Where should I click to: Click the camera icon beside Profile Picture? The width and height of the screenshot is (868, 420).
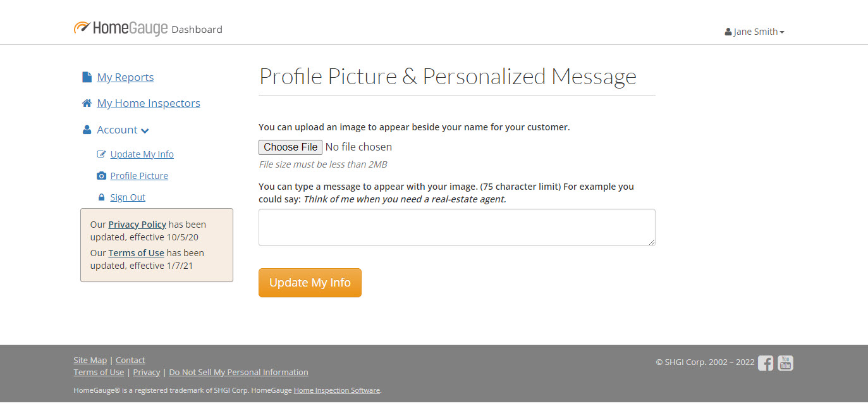click(101, 176)
